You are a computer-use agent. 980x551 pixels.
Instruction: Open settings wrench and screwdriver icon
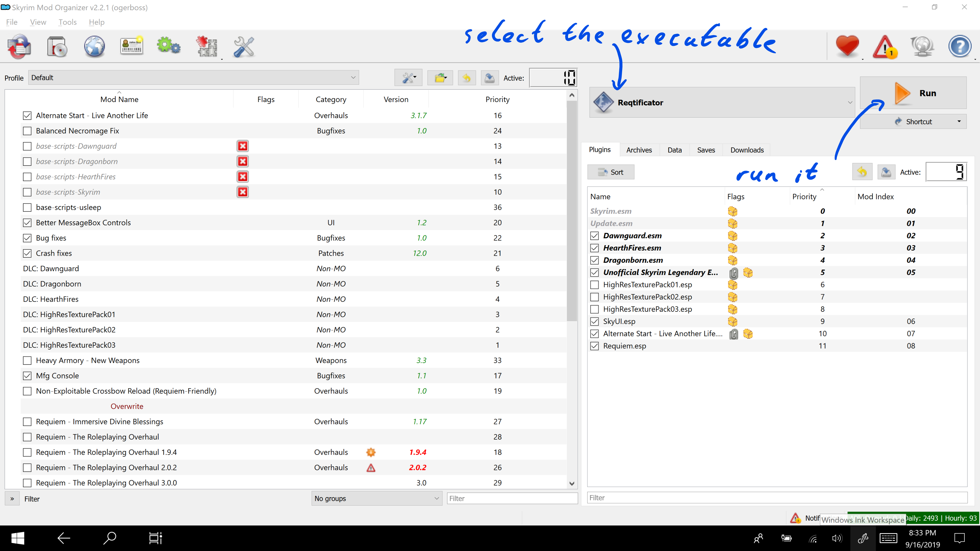[x=244, y=47]
